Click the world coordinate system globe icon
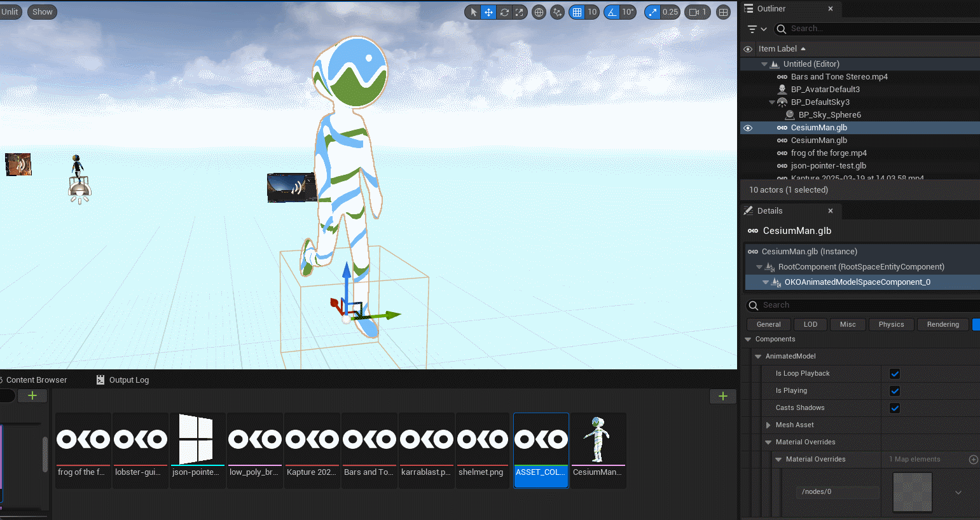Image resolution: width=980 pixels, height=520 pixels. (539, 12)
